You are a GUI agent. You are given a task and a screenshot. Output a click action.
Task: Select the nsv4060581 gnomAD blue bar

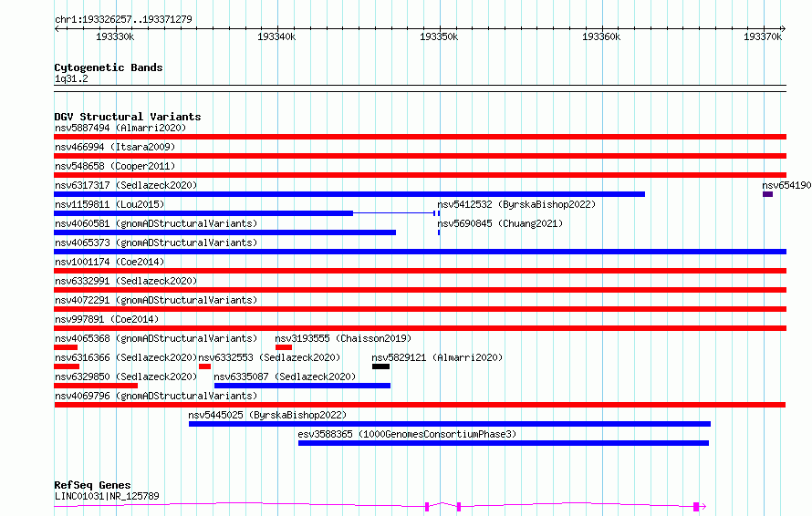pos(224,232)
